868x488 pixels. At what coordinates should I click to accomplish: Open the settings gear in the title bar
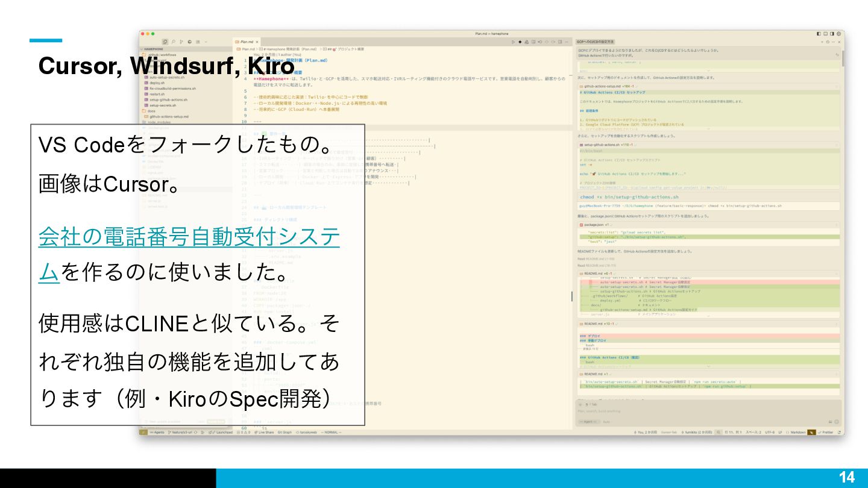click(838, 34)
